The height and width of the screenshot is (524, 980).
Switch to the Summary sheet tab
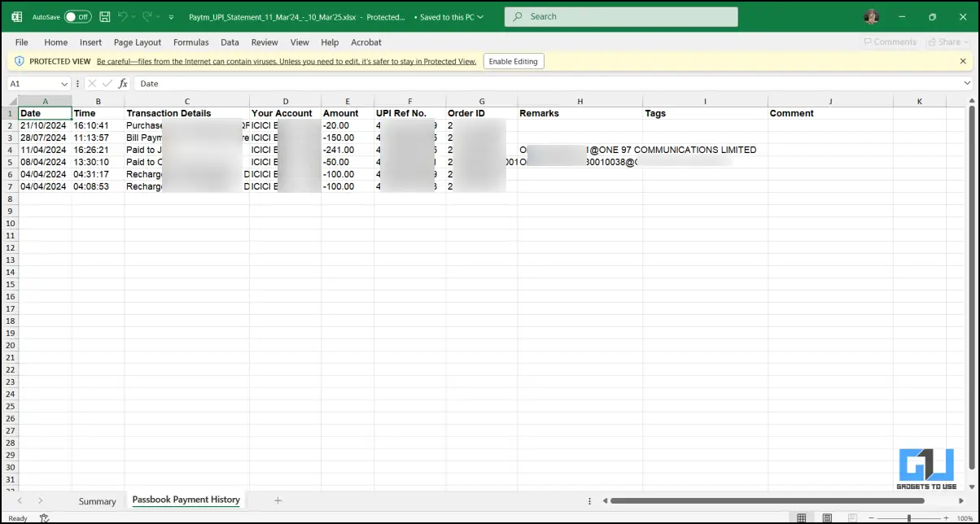coord(97,501)
